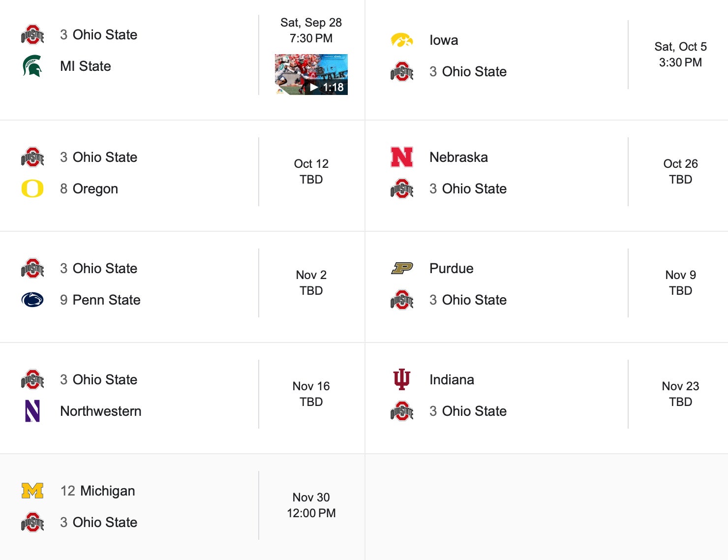Screen dimensions: 728x560
Task: Click the Michigan M logo
Action: pyautogui.click(x=32, y=491)
